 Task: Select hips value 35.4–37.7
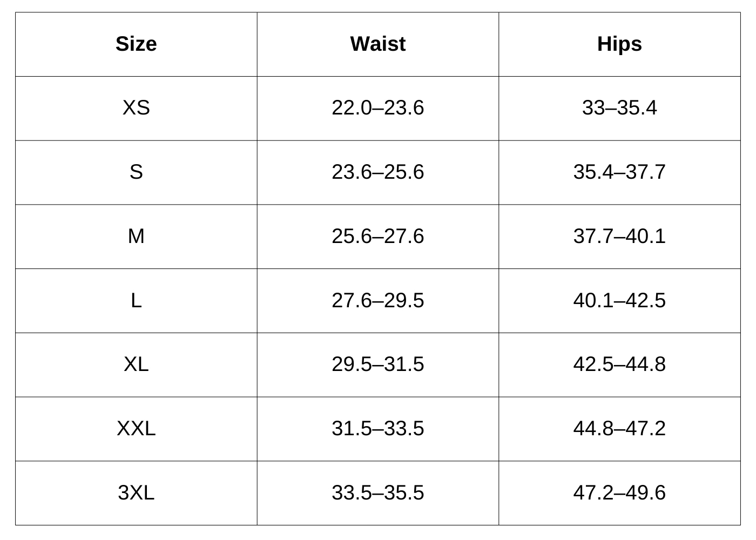619,172
